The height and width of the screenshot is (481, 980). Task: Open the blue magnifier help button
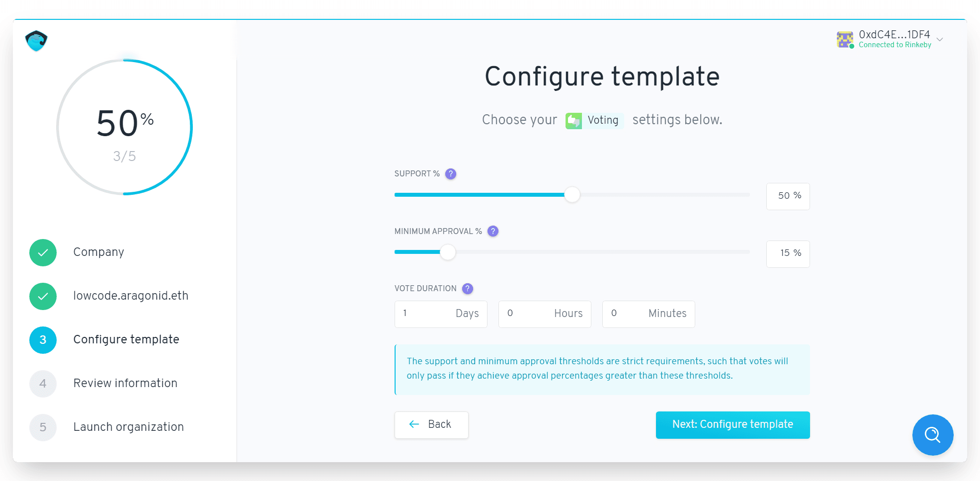pyautogui.click(x=932, y=435)
